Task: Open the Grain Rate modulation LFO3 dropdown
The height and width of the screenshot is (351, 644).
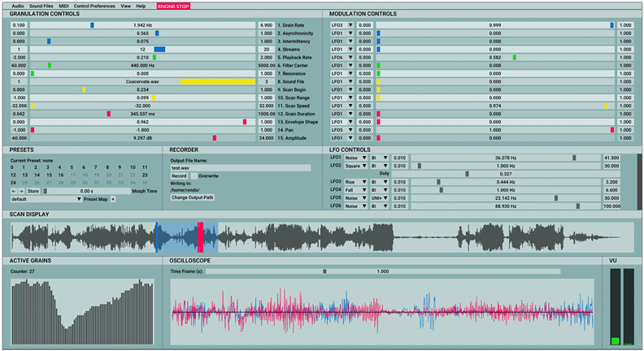Action: (x=342, y=25)
